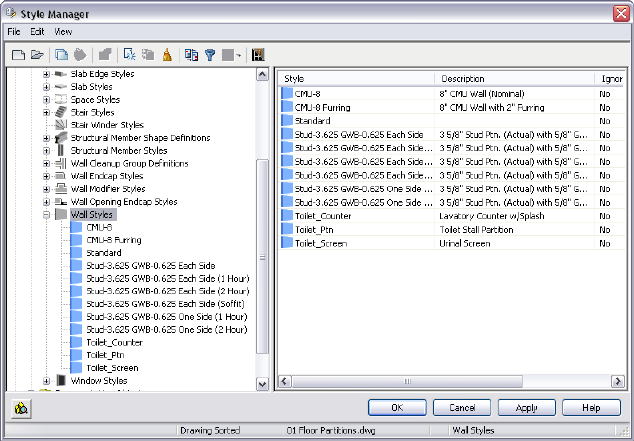Select the One Side (1 Hour) tree item
The image size is (634, 441).
[x=167, y=317]
